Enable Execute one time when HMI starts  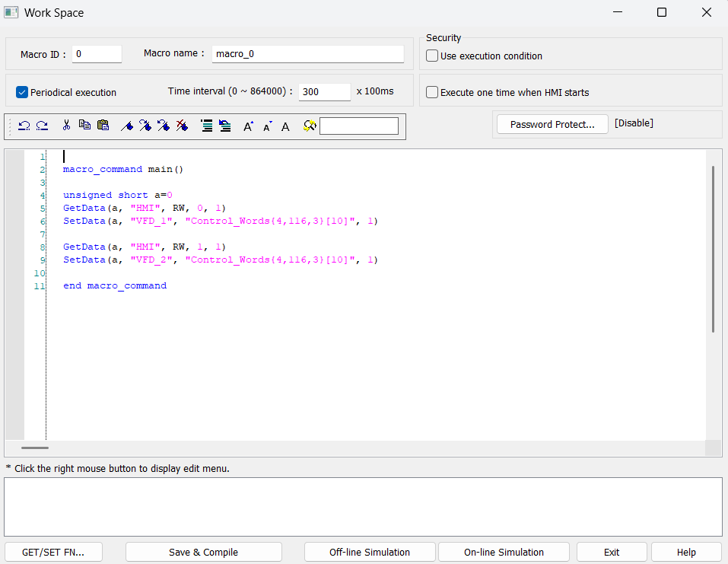[431, 92]
